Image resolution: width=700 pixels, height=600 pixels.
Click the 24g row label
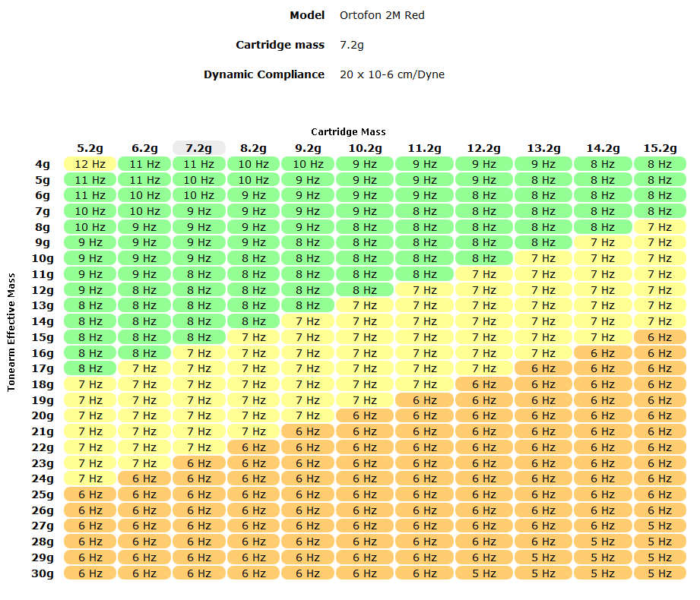(x=43, y=478)
